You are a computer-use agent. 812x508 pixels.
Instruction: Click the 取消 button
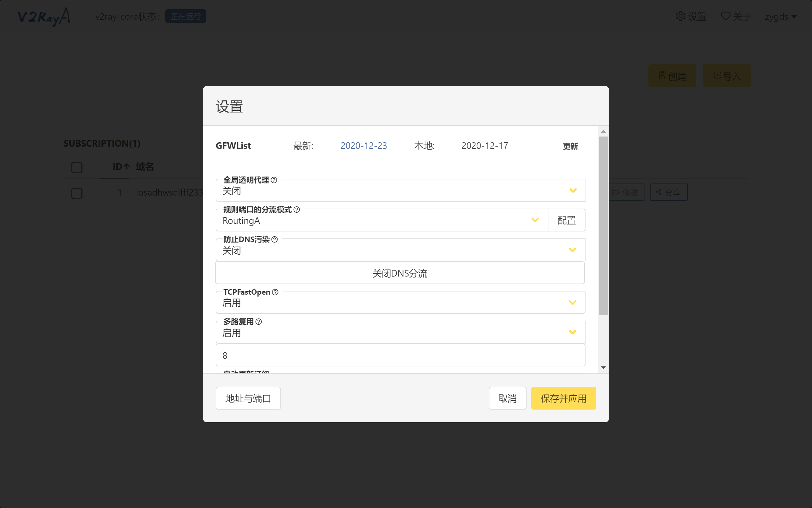[x=507, y=398]
